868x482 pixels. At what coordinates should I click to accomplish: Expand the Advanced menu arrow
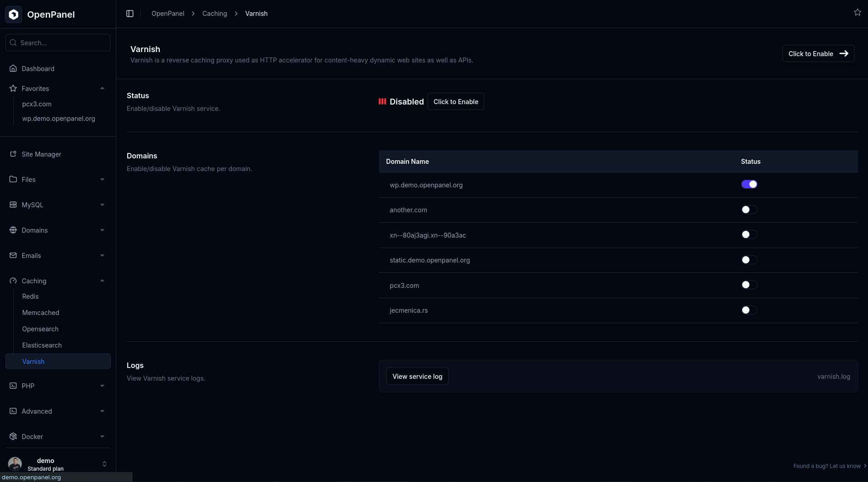pos(102,411)
